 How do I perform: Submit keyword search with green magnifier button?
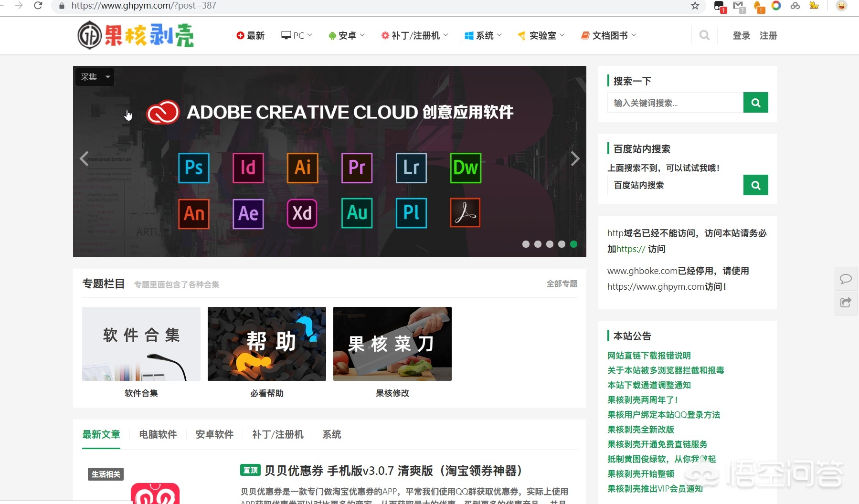coord(756,103)
